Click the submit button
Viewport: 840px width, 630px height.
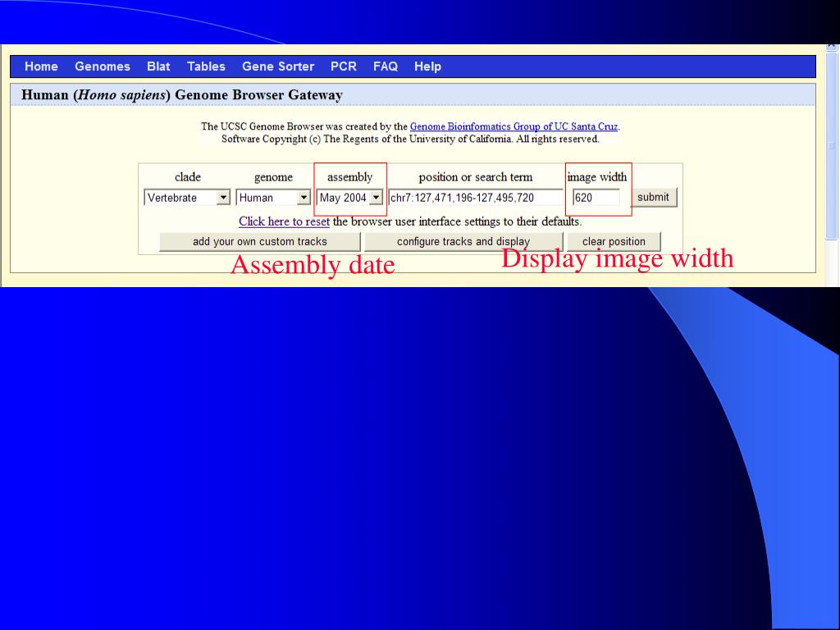(x=654, y=197)
